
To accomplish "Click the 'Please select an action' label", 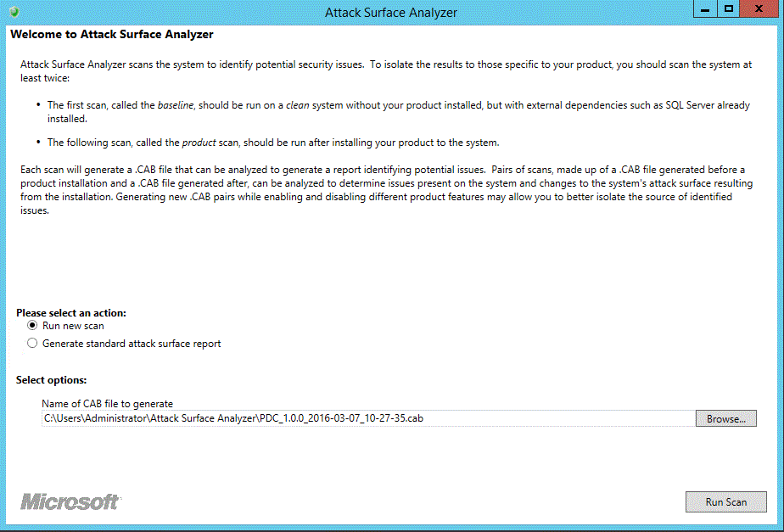I will click(x=71, y=313).
